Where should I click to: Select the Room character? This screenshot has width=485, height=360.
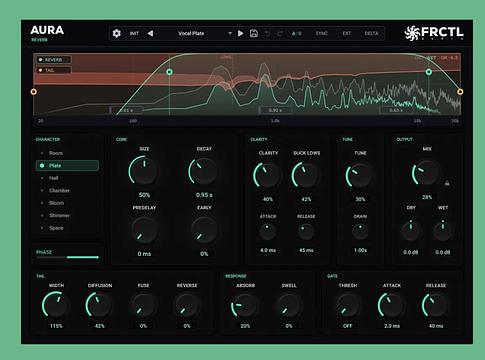click(67, 153)
